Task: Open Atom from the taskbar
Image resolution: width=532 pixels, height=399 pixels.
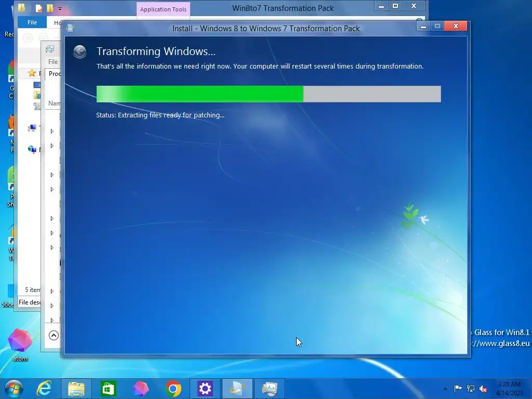Action: pos(140,389)
